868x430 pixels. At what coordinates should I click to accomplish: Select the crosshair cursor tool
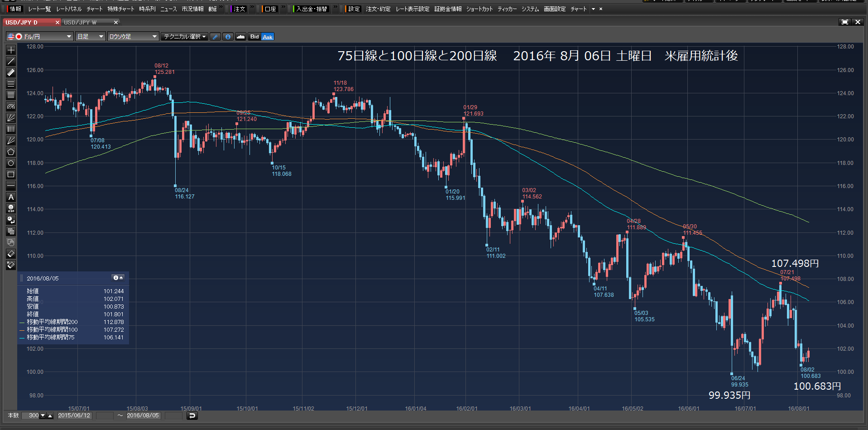tap(11, 50)
